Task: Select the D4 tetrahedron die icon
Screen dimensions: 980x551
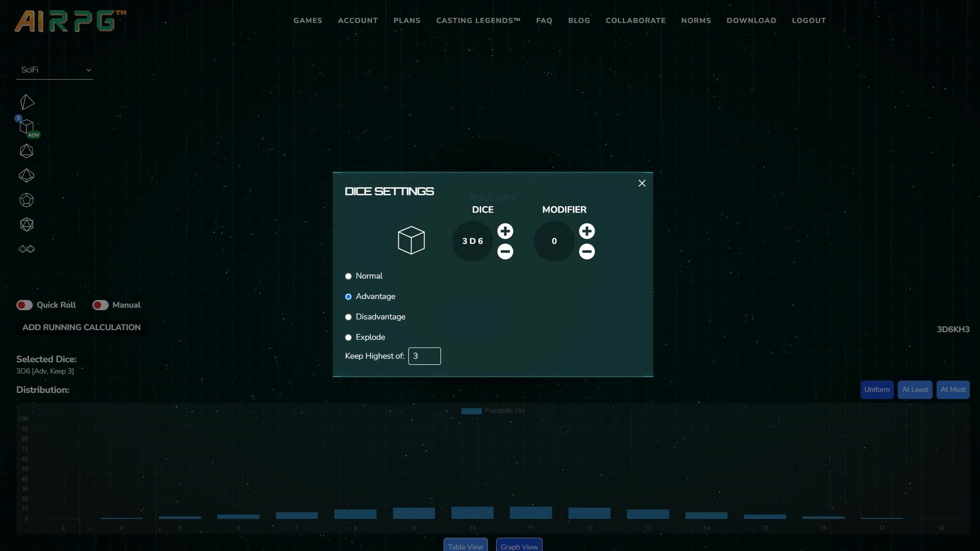Action: point(27,103)
